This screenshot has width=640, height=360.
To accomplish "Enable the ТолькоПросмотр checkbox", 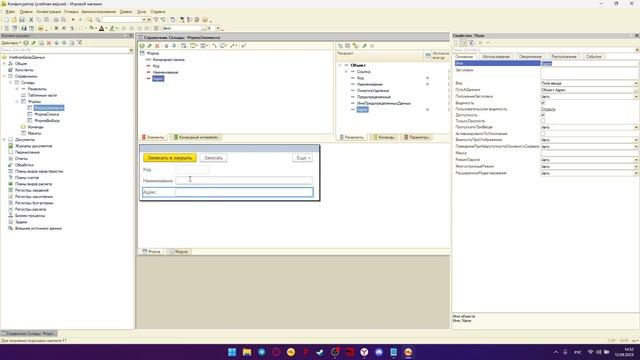I will pyautogui.click(x=543, y=121).
